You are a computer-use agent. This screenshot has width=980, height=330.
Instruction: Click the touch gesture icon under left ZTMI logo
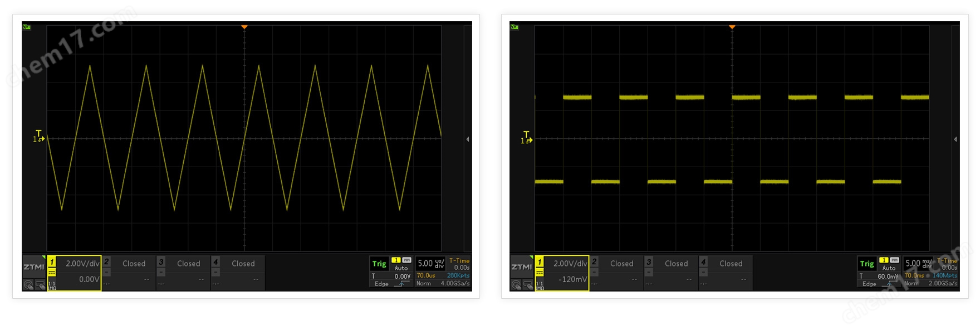click(x=28, y=285)
